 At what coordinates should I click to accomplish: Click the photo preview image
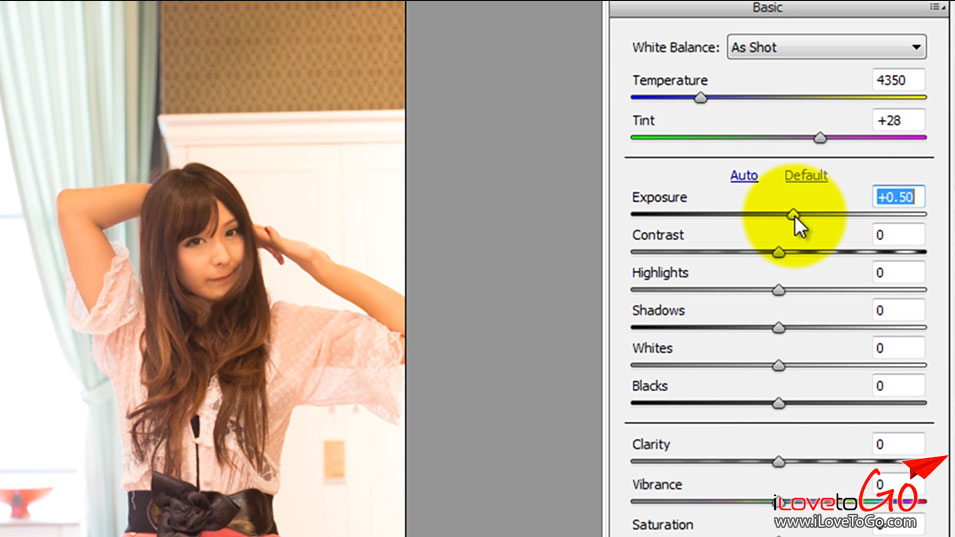(x=202, y=268)
